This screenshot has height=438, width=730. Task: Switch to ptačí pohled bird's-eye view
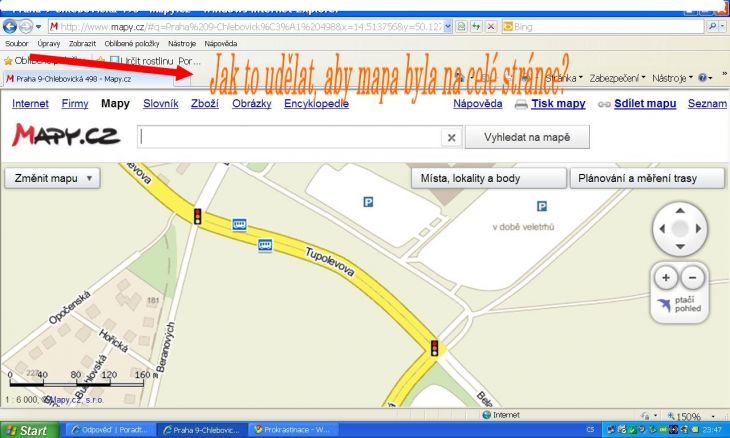click(680, 304)
